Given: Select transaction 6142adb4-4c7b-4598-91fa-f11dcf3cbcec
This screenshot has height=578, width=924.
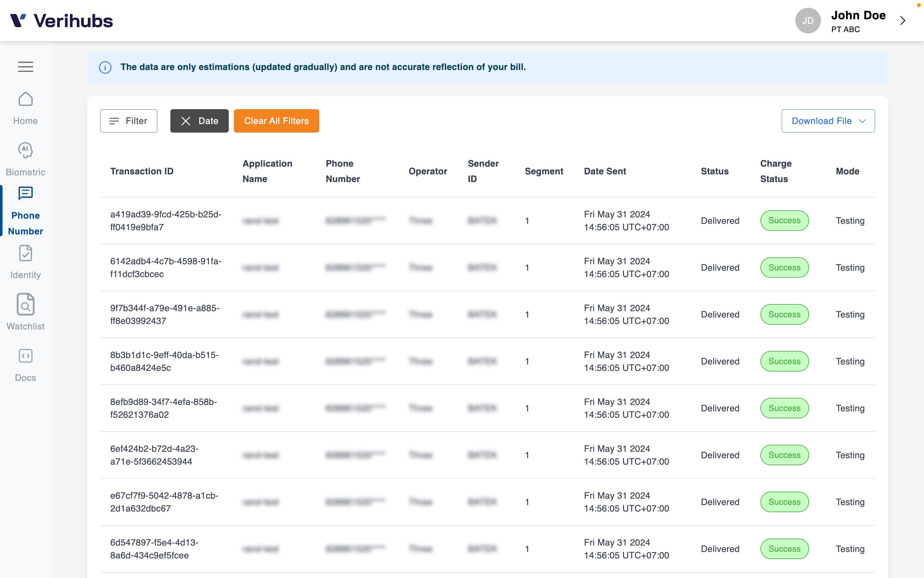Looking at the screenshot, I should coord(166,267).
